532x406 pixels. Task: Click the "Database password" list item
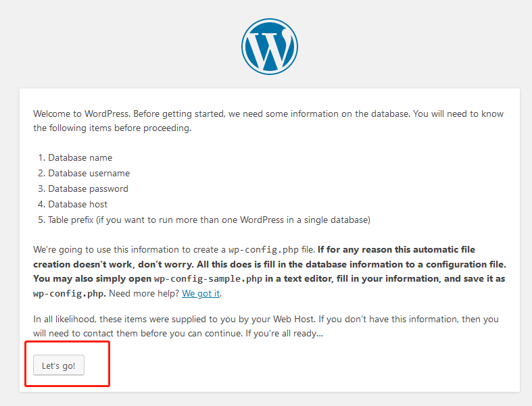pyautogui.click(x=88, y=188)
